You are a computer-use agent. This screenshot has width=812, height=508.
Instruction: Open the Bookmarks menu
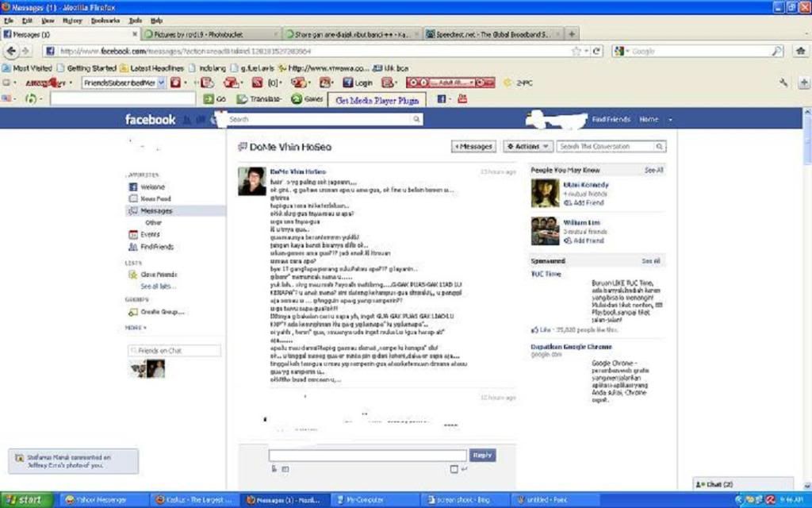click(105, 21)
